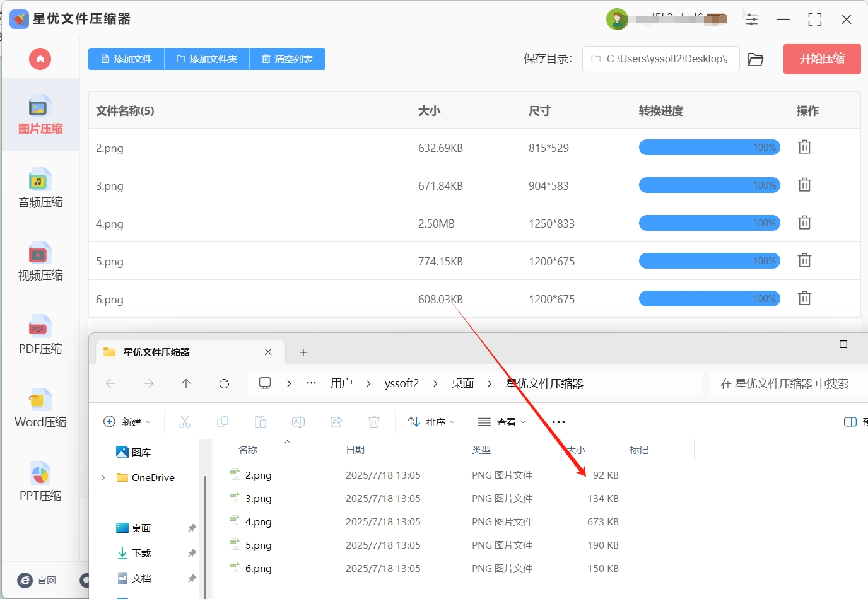Click 用户 in the breadcrumb
The image size is (868, 599).
pos(341,383)
